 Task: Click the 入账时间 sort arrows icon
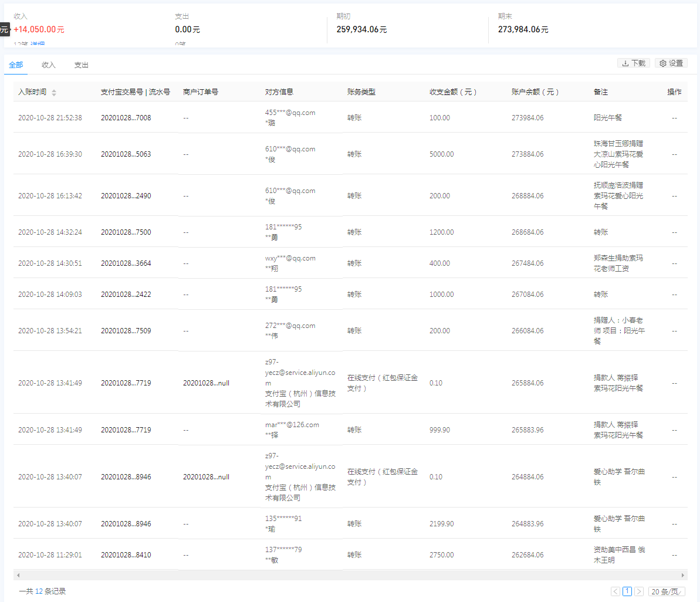click(x=54, y=93)
